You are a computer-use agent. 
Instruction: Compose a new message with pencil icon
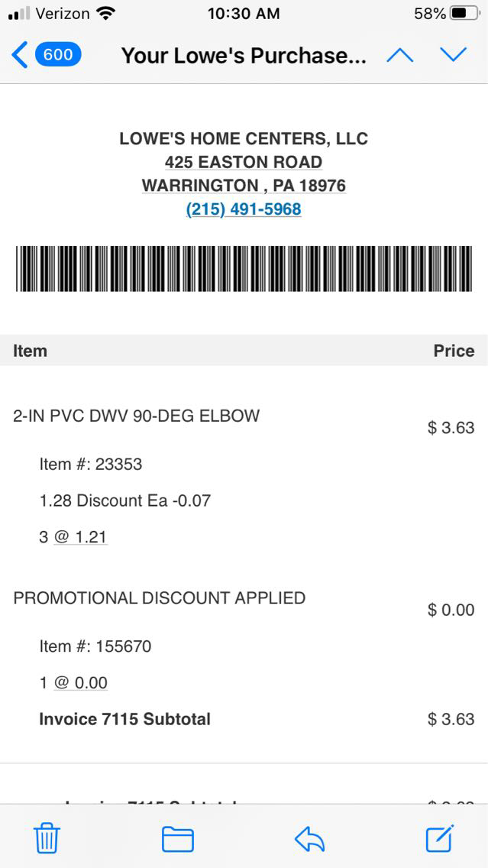tap(440, 838)
